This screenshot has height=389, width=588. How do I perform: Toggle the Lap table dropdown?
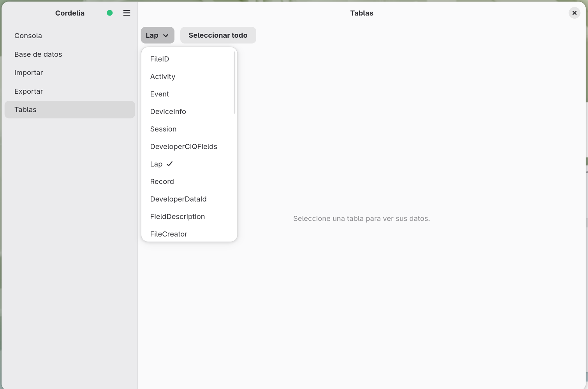click(157, 35)
